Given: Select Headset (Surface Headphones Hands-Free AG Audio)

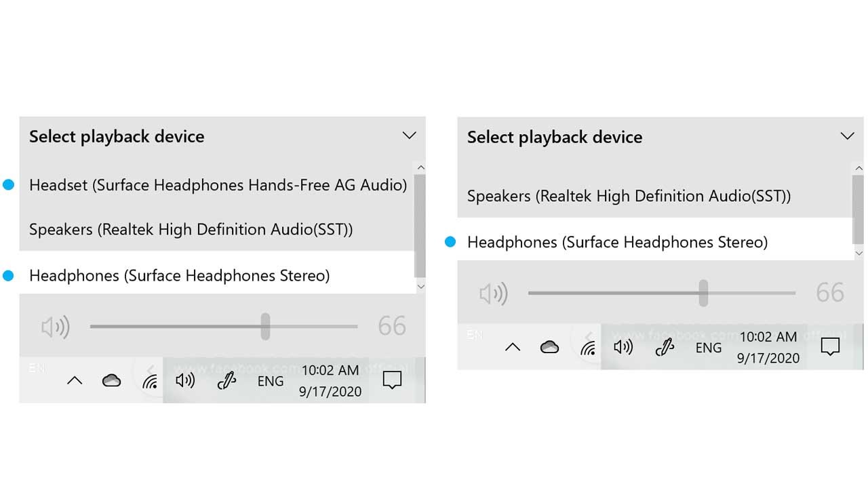Looking at the screenshot, I should (217, 184).
